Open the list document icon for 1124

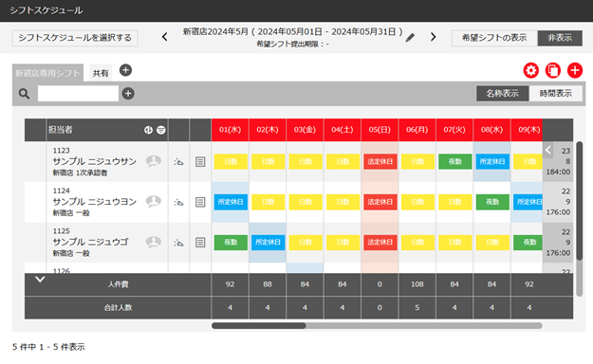[x=200, y=202]
